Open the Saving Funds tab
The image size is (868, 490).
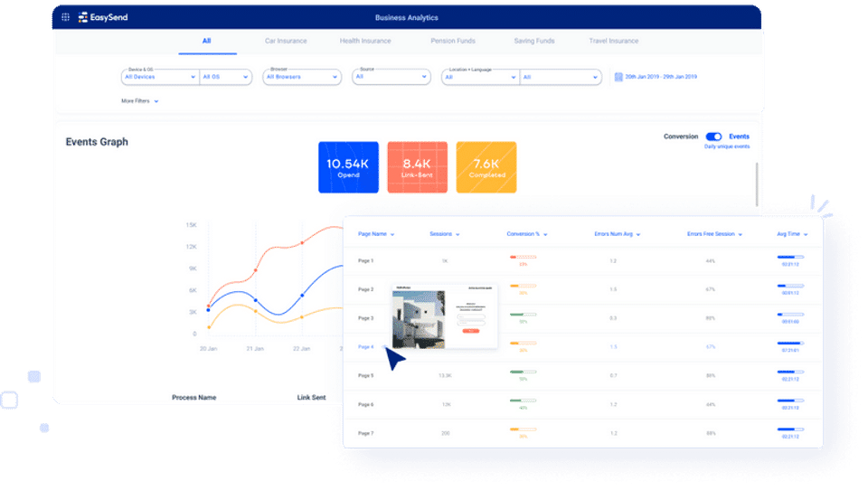534,41
